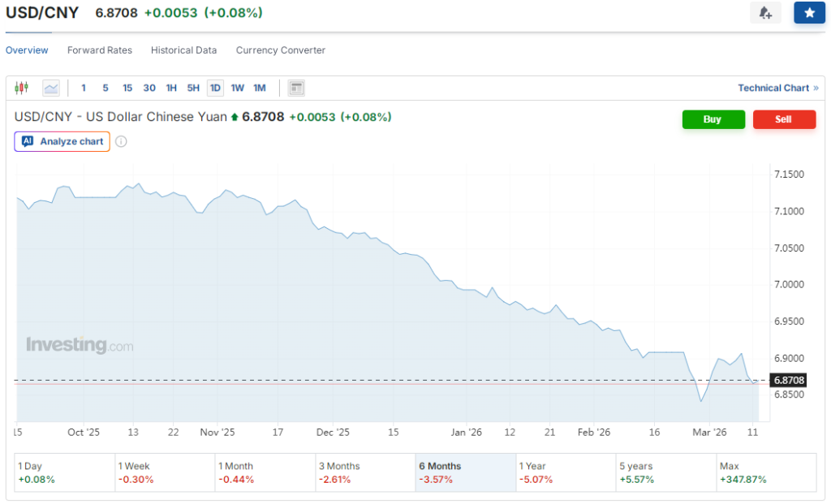Switch to candlestick chart type
831x504 pixels.
pyautogui.click(x=21, y=88)
